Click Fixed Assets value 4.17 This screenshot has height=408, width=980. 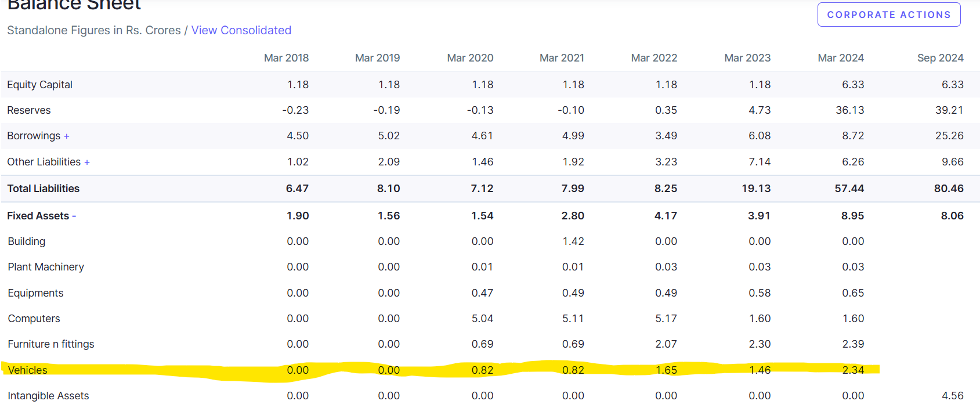(x=666, y=216)
